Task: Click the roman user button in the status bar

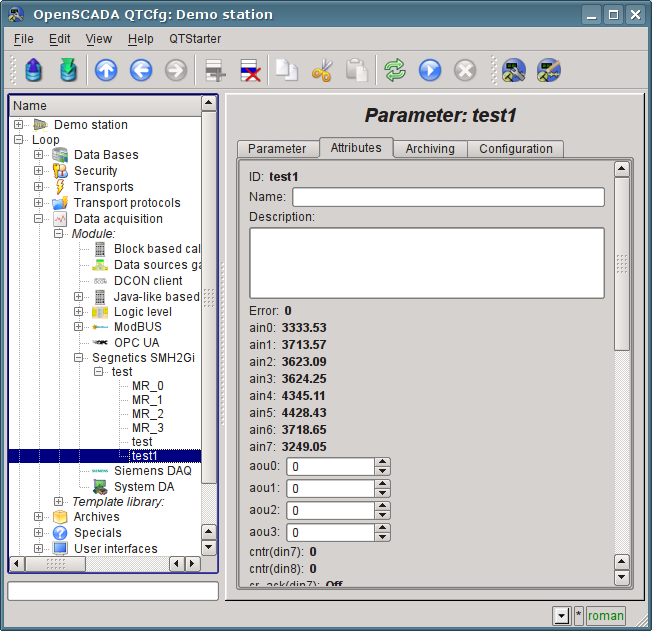Action: tap(606, 616)
